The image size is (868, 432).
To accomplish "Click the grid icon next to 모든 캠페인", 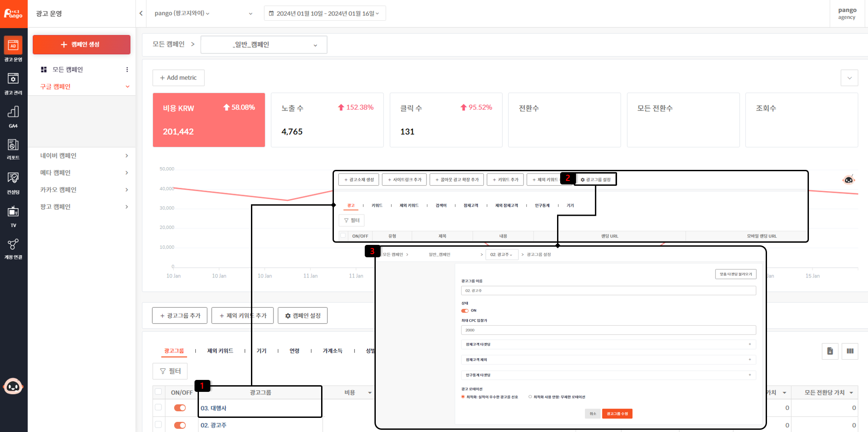I will tap(44, 70).
